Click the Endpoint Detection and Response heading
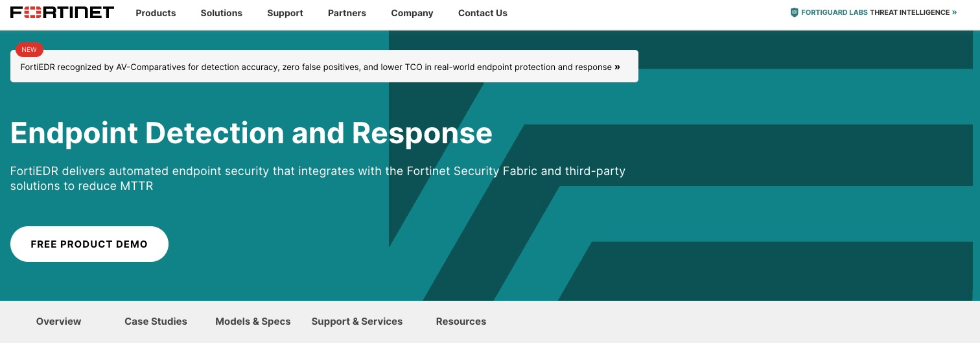This screenshot has width=980, height=363. pos(251,134)
